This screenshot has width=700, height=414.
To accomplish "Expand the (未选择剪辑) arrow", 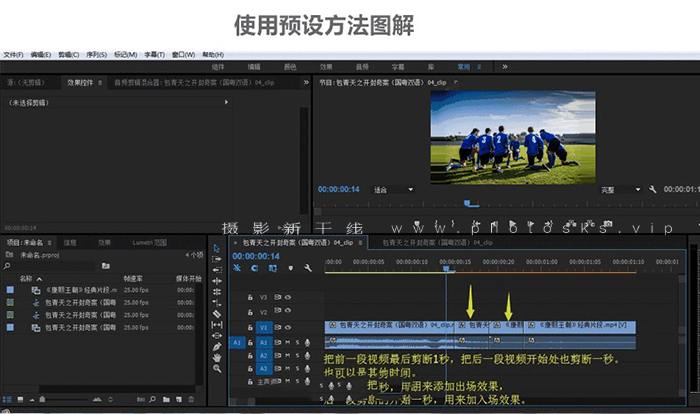I will pyautogui.click(x=226, y=102).
